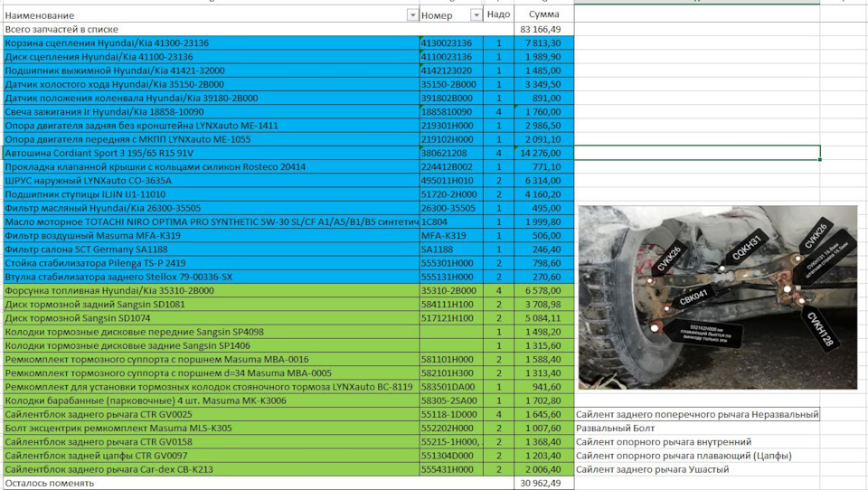The height and width of the screenshot is (490, 868).
Task: Select Втулка стабилизатора заднего Stellox cell
Action: 211,277
